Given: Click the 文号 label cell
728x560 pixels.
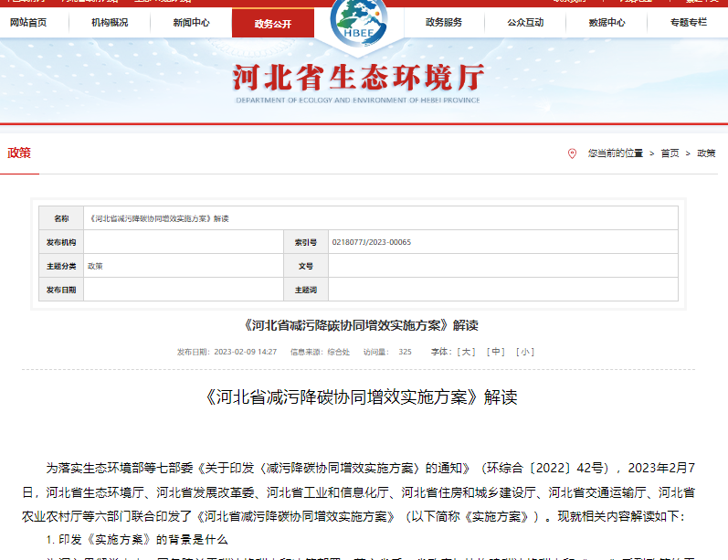Looking at the screenshot, I should click(306, 266).
